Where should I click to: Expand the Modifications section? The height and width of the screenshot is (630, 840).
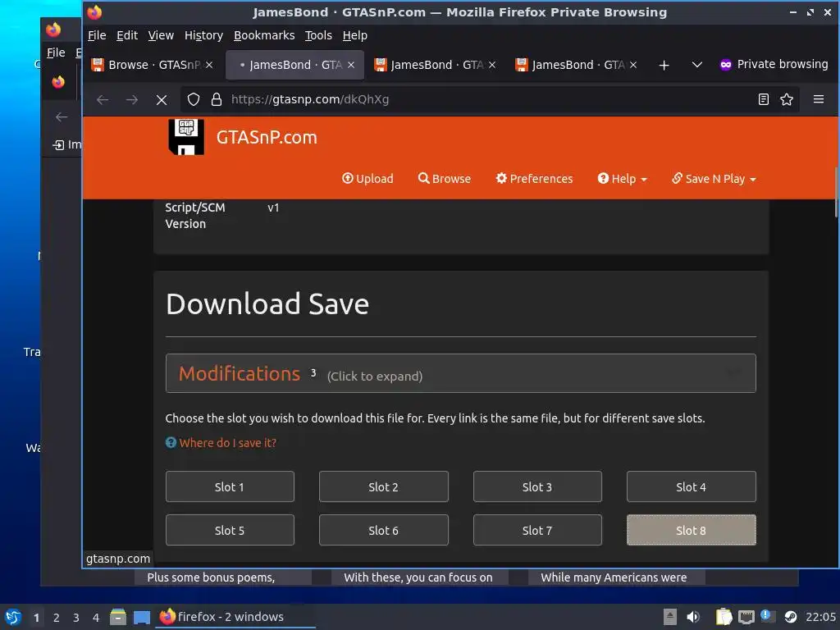(461, 373)
